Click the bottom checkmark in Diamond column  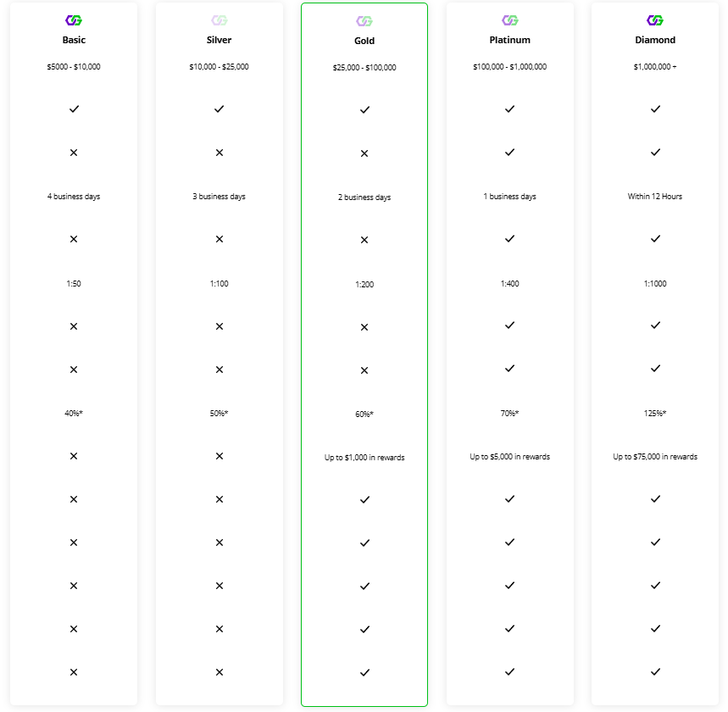point(655,671)
